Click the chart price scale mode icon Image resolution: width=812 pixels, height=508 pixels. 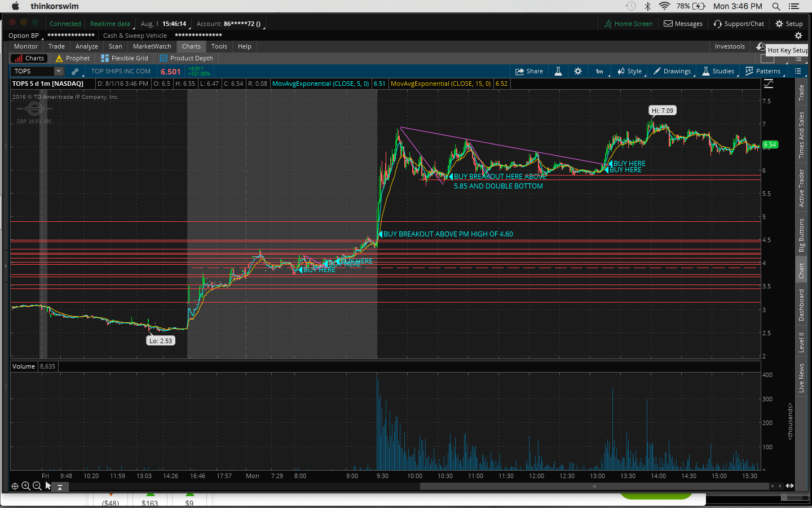[769, 84]
